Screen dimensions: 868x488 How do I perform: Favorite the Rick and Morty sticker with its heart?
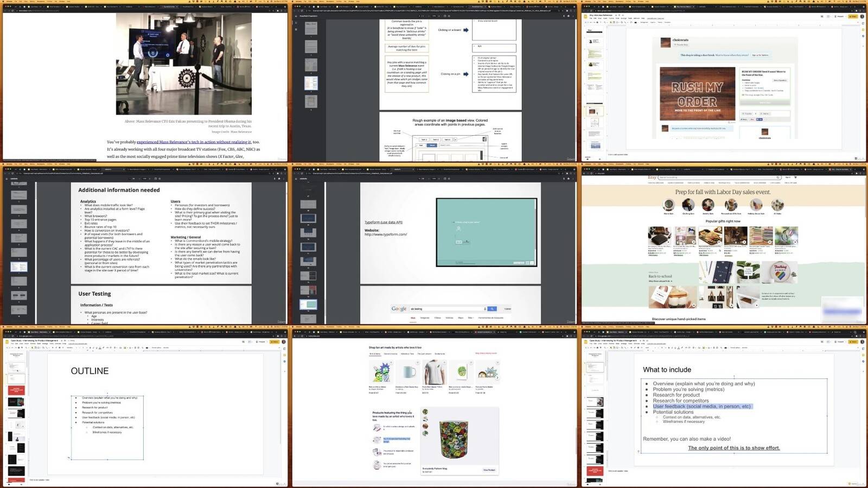391,362
